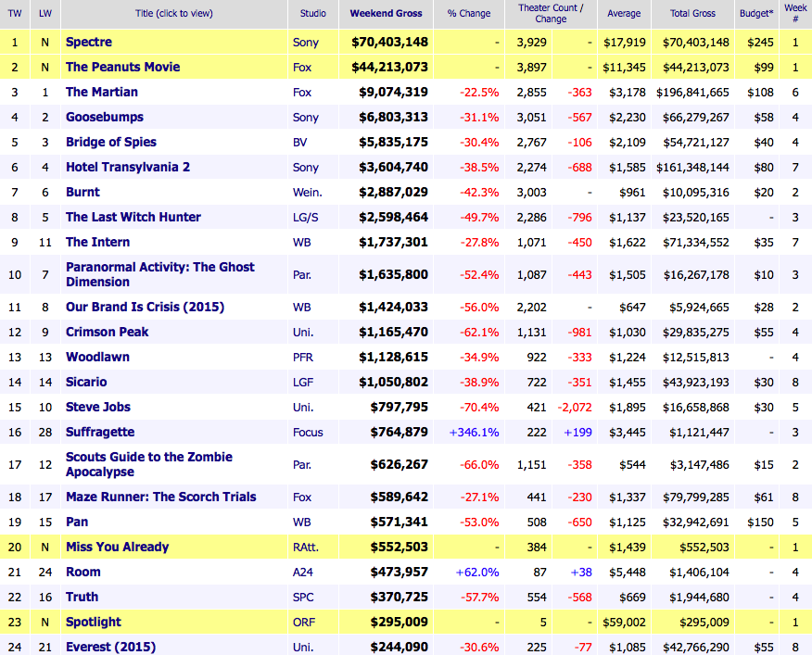Open Par. studio link for Paranormal Activity

(x=302, y=275)
